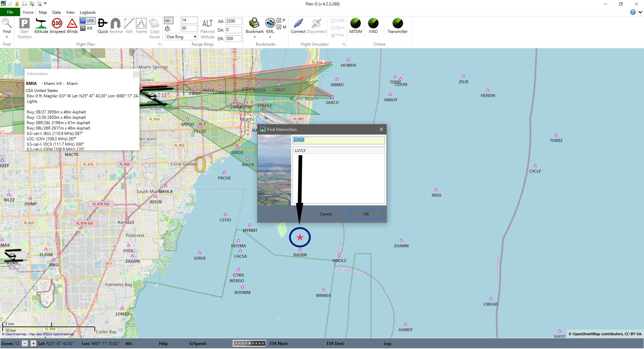Adjust the status bar zoom slider
The height and width of the screenshot is (349, 644).
[250, 343]
